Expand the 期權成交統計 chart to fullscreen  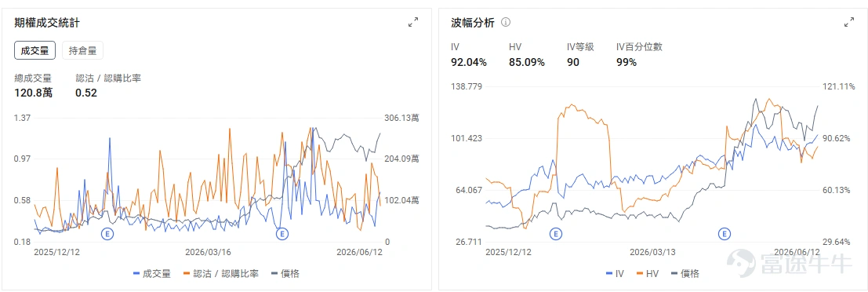click(x=413, y=22)
